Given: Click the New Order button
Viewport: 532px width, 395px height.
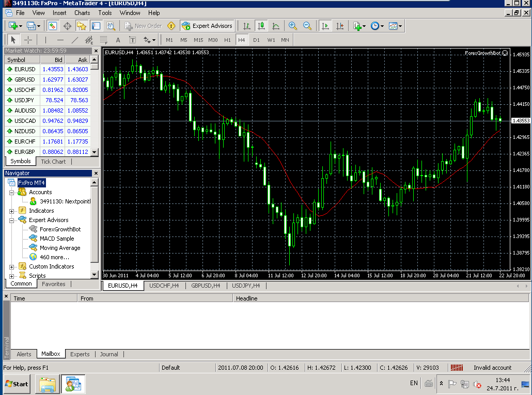Looking at the screenshot, I should tap(144, 26).
